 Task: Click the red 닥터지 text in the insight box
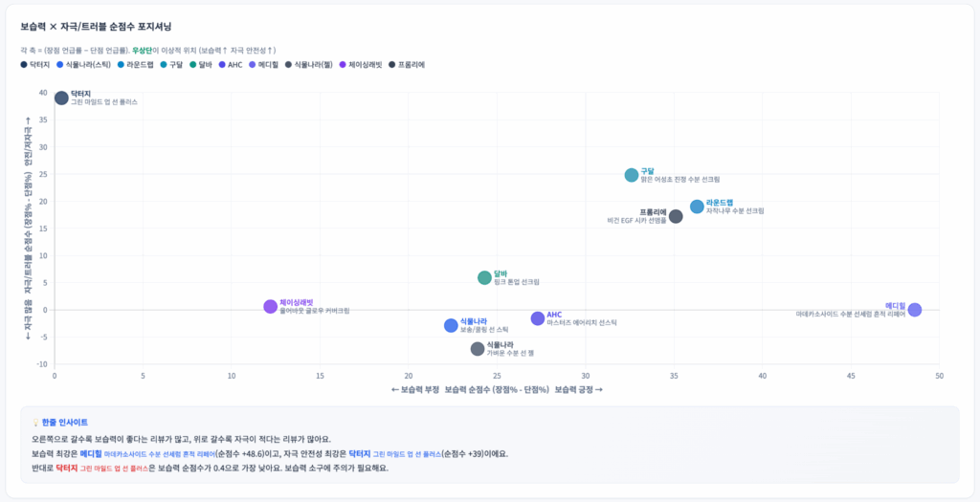[67, 468]
